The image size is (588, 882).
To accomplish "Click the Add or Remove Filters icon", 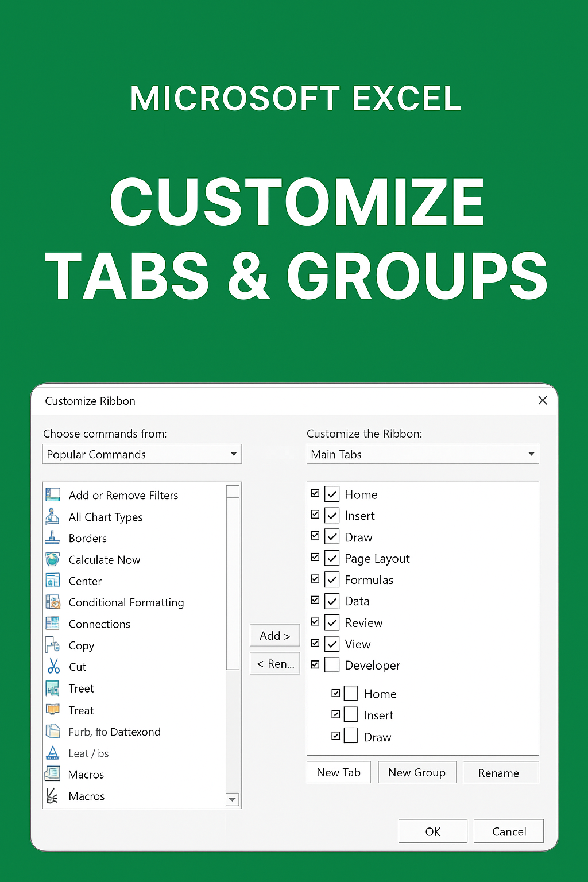I will [x=52, y=494].
